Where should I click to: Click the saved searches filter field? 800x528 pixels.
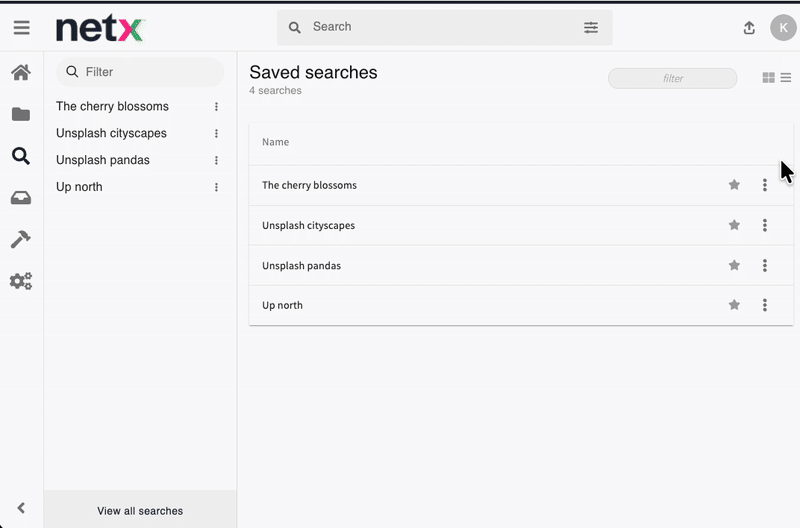[672, 78]
